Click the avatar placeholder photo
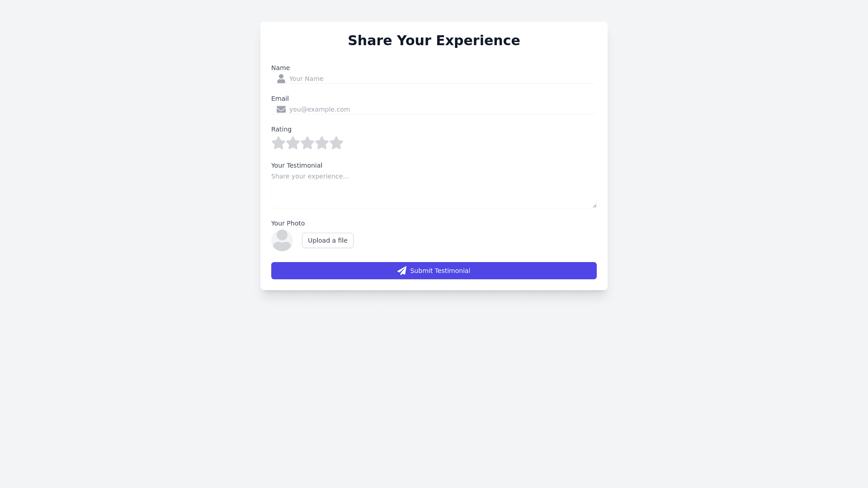Screen dimensions: 868x488 click(282, 240)
